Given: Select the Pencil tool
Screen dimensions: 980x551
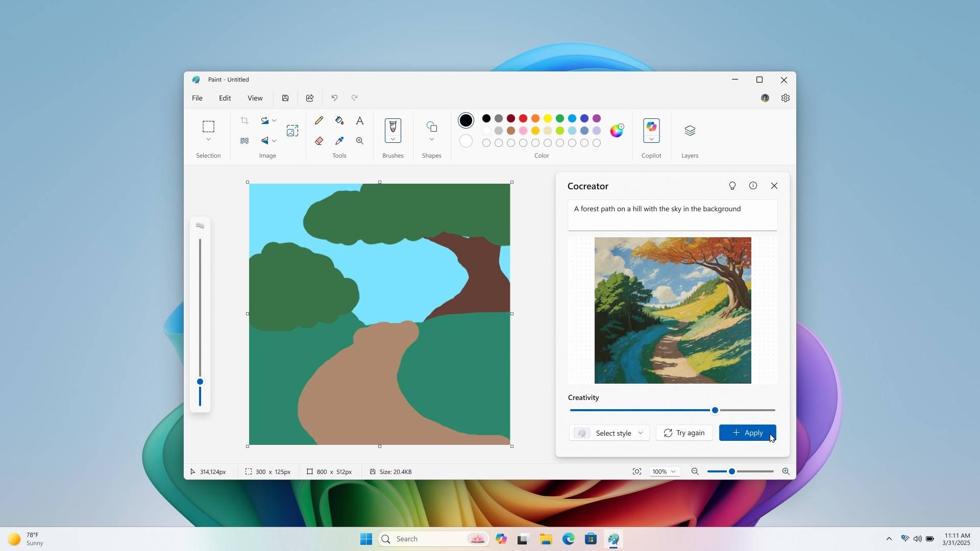Looking at the screenshot, I should 318,120.
